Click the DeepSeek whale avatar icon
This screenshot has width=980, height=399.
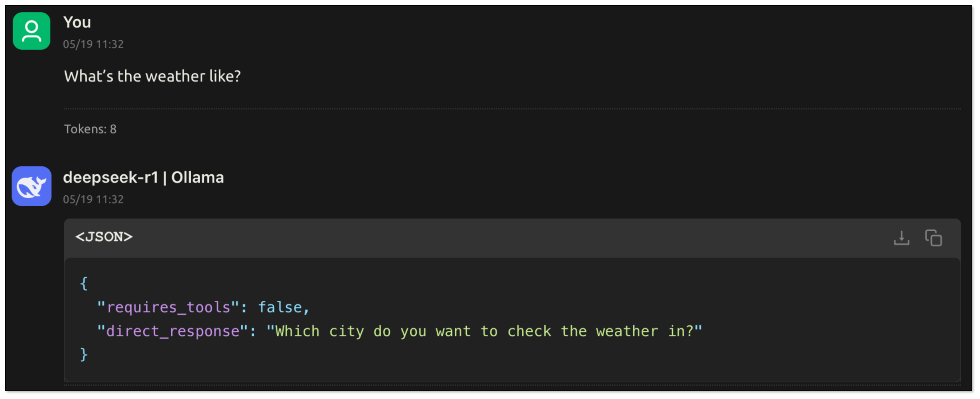point(32,186)
